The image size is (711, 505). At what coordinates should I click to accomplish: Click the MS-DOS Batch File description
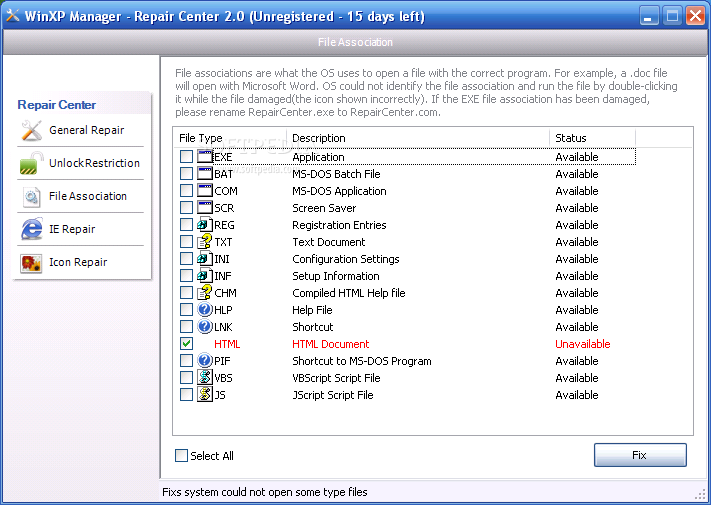tap(336, 174)
